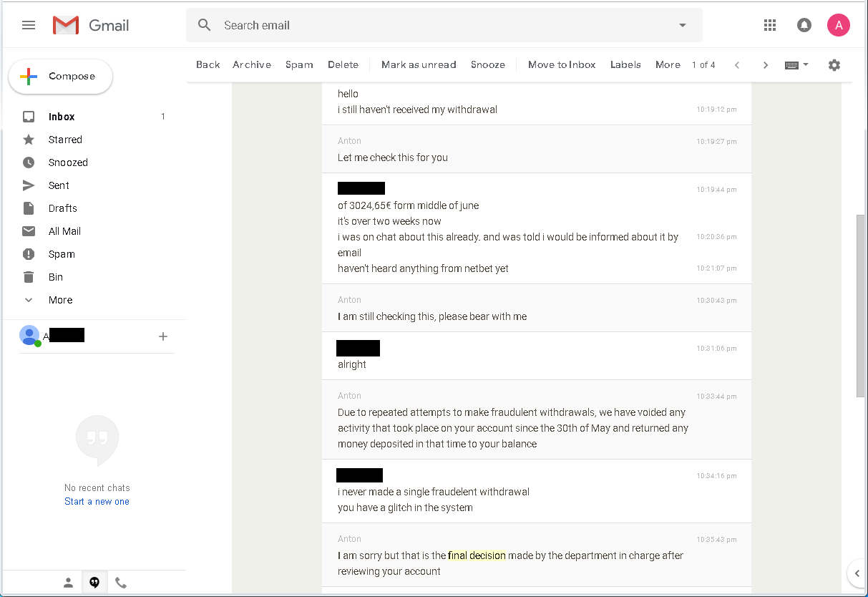The width and height of the screenshot is (868, 597).
Task: Open the input tools keyboard dropdown
Action: (x=796, y=65)
